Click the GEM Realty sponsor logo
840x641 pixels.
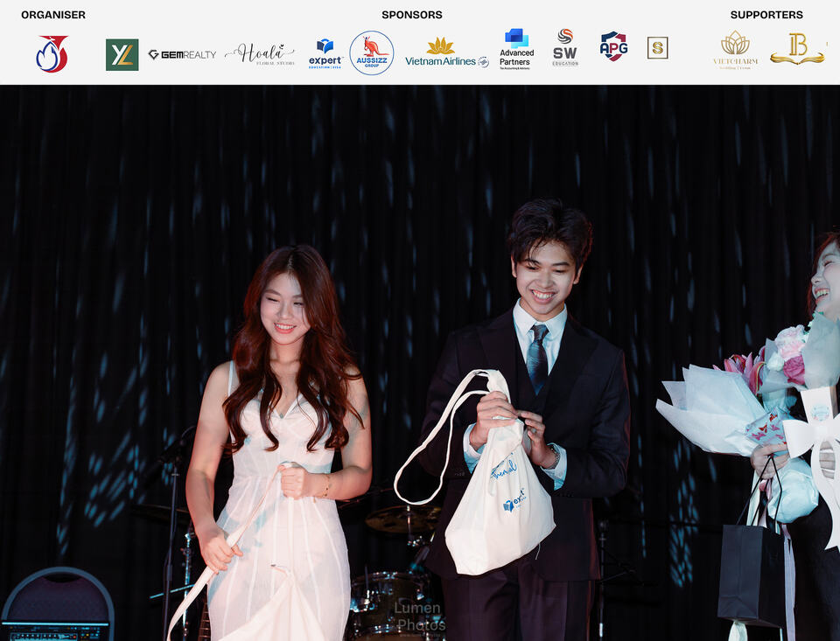(x=182, y=54)
